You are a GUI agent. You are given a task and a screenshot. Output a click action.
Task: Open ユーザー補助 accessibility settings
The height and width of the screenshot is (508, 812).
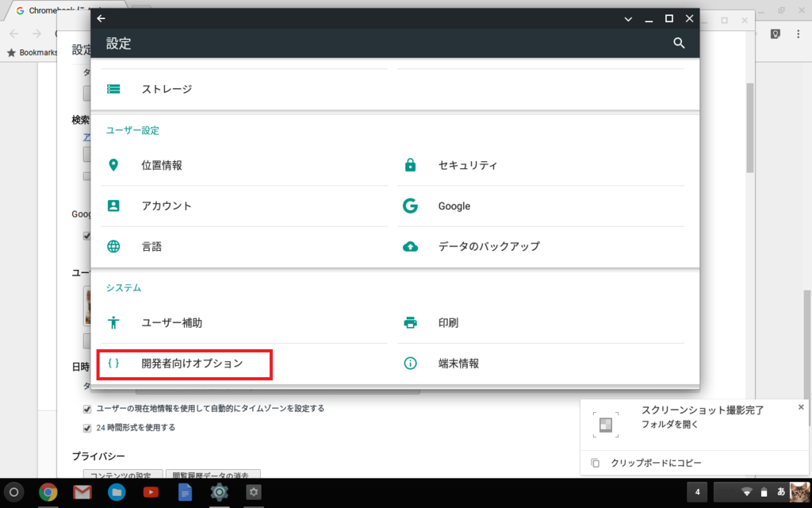pos(244,323)
